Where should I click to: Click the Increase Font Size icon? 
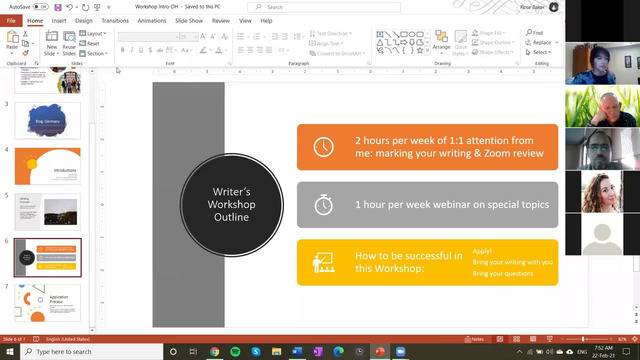coord(203,37)
